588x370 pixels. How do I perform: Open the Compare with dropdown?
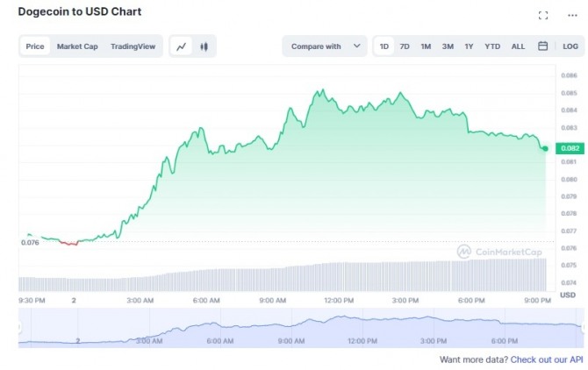click(x=325, y=46)
